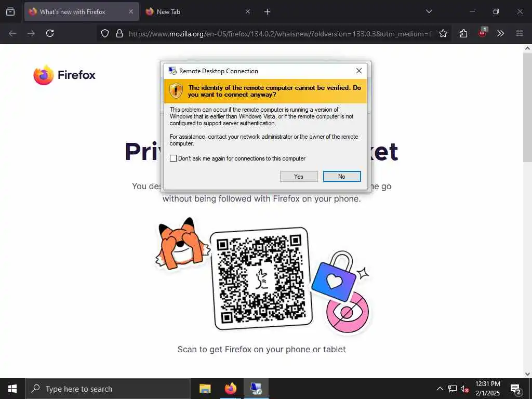Click No in Remote Desktop dialog
Viewport: 532px width, 399px height.
(342, 177)
